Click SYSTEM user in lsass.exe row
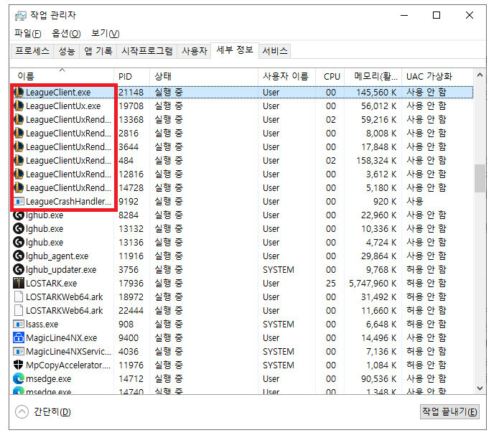Screen dimensions: 504x448 279,325
